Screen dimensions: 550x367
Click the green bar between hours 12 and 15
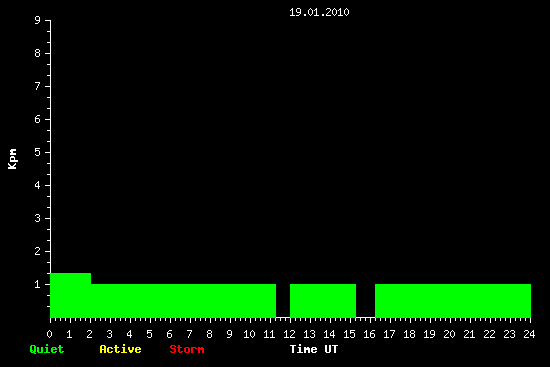(x=323, y=301)
